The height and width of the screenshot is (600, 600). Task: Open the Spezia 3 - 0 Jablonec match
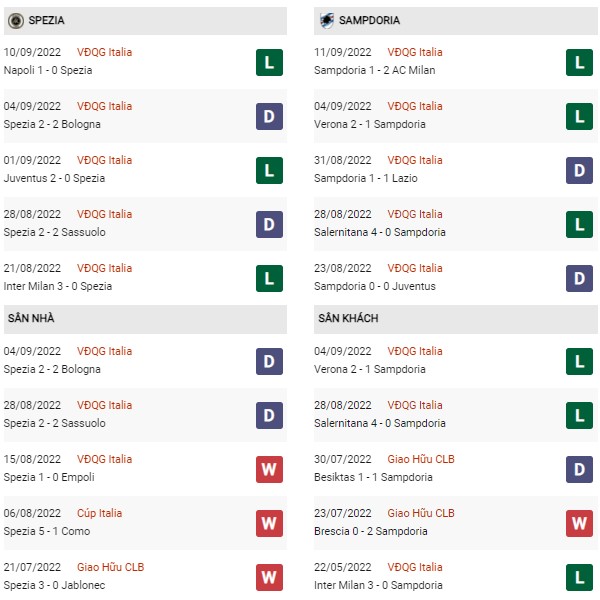click(54, 585)
